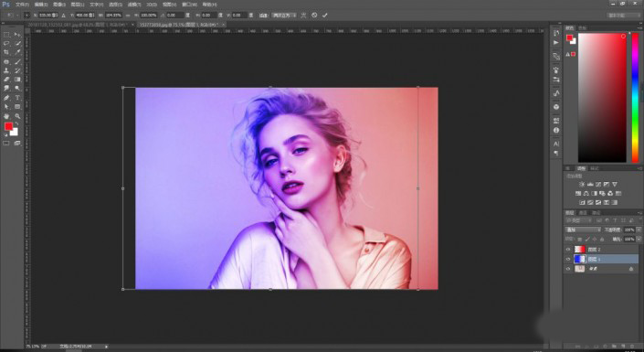Cancel the transform with the circle-slash icon
The image size is (644, 352).
pos(314,16)
